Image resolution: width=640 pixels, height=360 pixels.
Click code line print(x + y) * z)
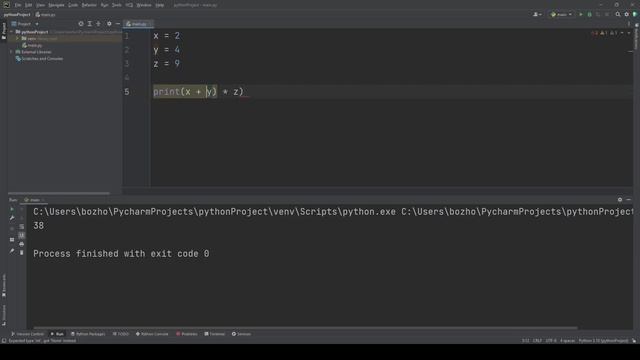[x=198, y=92]
